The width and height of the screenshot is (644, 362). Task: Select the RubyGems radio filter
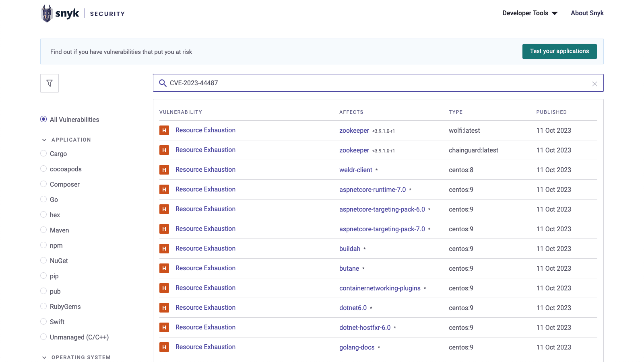(x=43, y=306)
